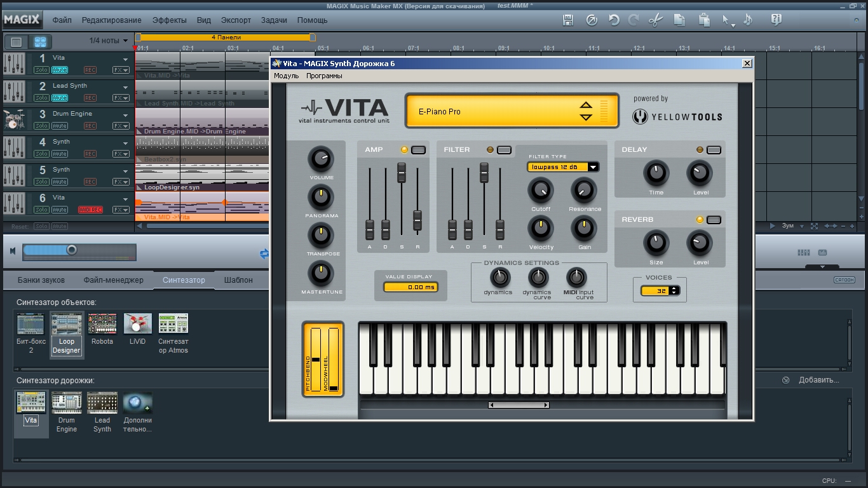The width and height of the screenshot is (868, 488).
Task: Select the Robota synthesizer icon
Action: click(x=102, y=329)
